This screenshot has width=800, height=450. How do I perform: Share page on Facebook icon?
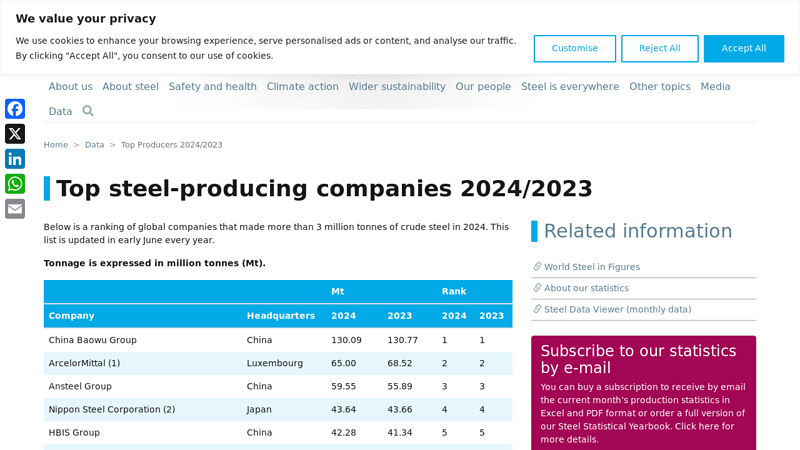[x=15, y=109]
